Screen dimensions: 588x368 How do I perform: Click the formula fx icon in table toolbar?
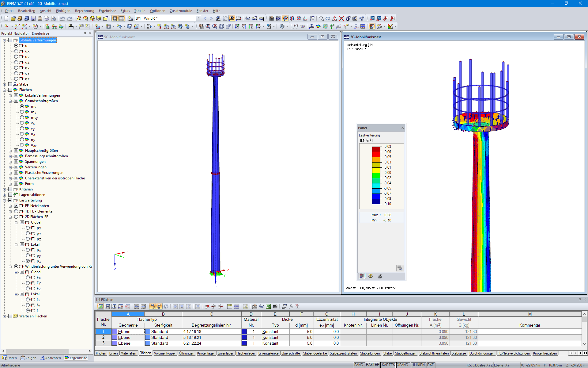coord(291,306)
